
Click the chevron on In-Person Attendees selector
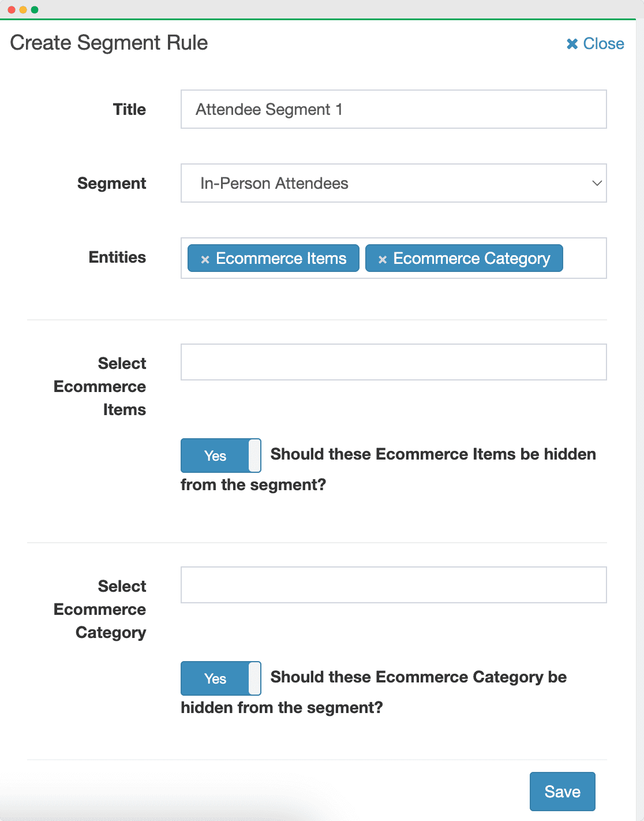click(x=597, y=183)
